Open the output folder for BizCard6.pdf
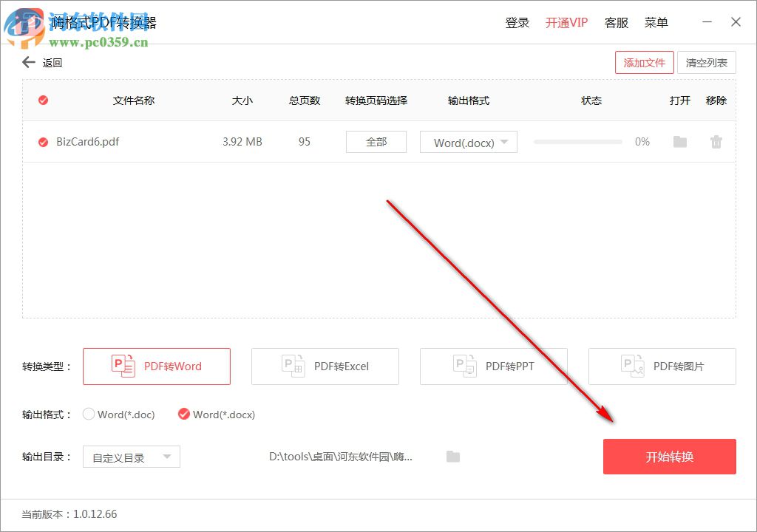The width and height of the screenshot is (757, 532). pyautogui.click(x=679, y=142)
